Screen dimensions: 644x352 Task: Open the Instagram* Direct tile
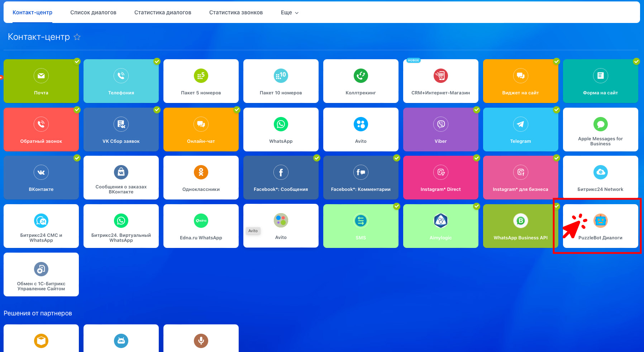click(x=441, y=178)
